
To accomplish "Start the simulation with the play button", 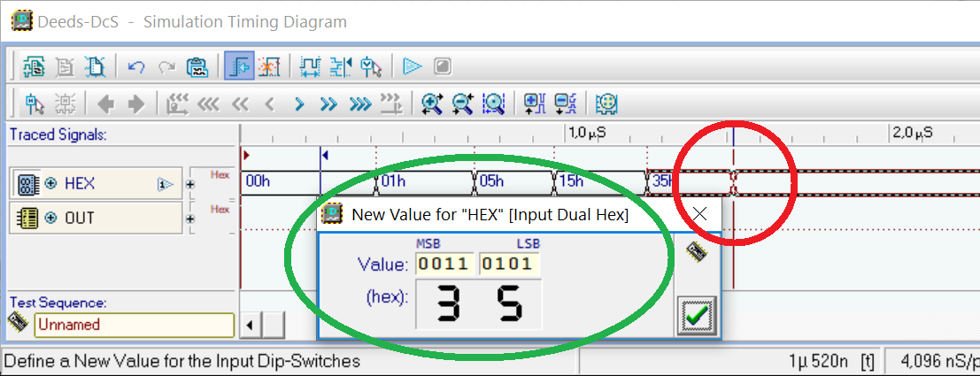I will coord(412,66).
